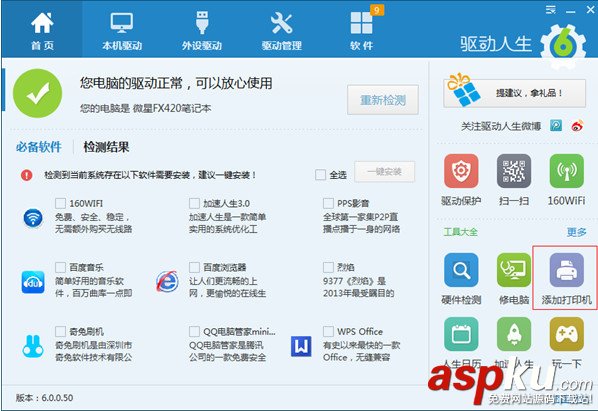Switch to the 本机驱动 tab
Viewport: 598px width, 411px height.
click(122, 31)
